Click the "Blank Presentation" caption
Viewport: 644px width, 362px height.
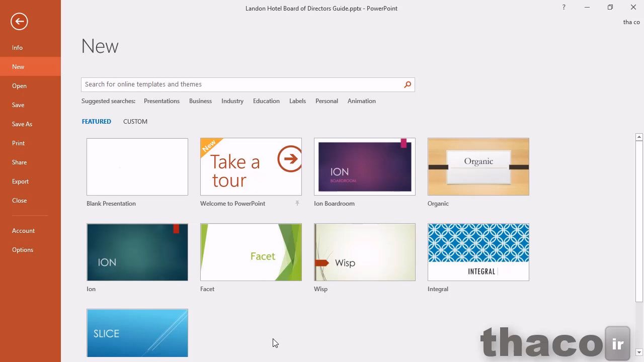click(111, 204)
